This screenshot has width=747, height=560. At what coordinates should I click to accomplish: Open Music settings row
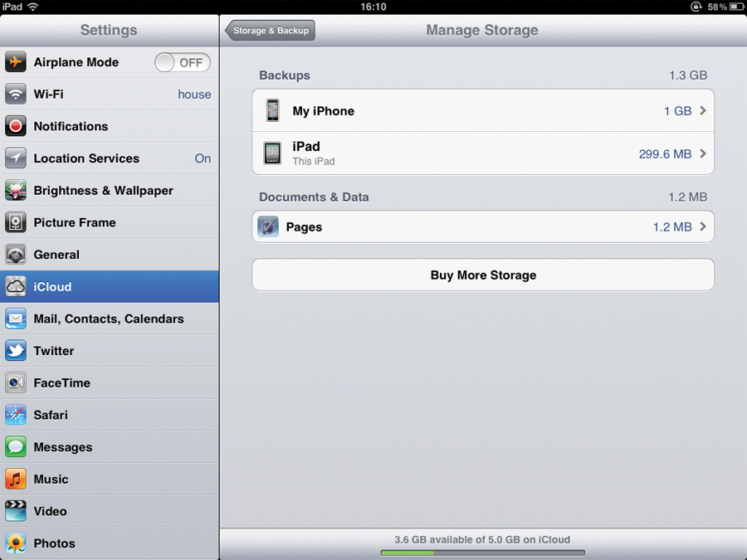point(110,479)
